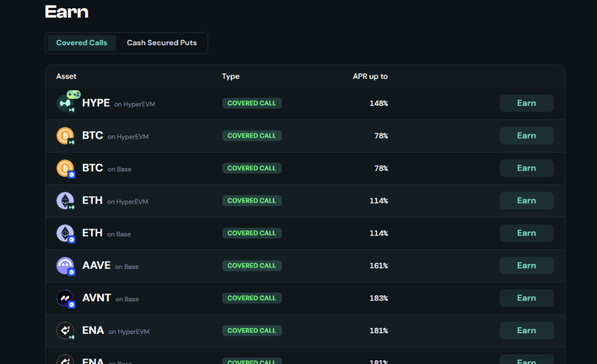
Task: Click the ETH on HyperEVM icon
Action: (x=65, y=201)
